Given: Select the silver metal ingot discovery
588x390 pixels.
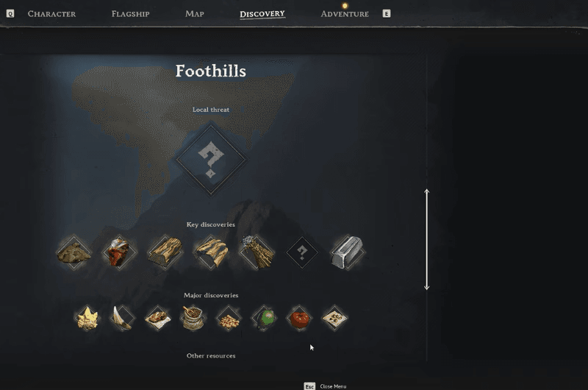Looking at the screenshot, I should click(x=347, y=252).
